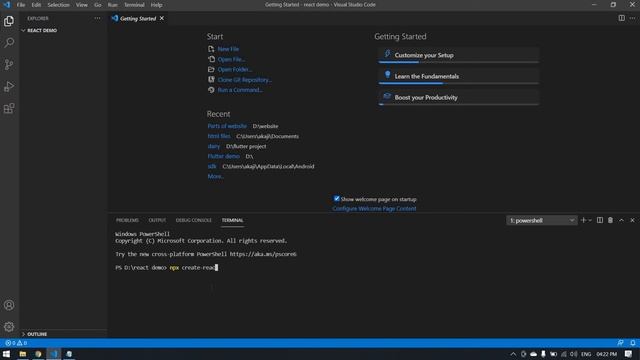
Task: Open the new terminal launch profile arrow
Action: click(590, 220)
